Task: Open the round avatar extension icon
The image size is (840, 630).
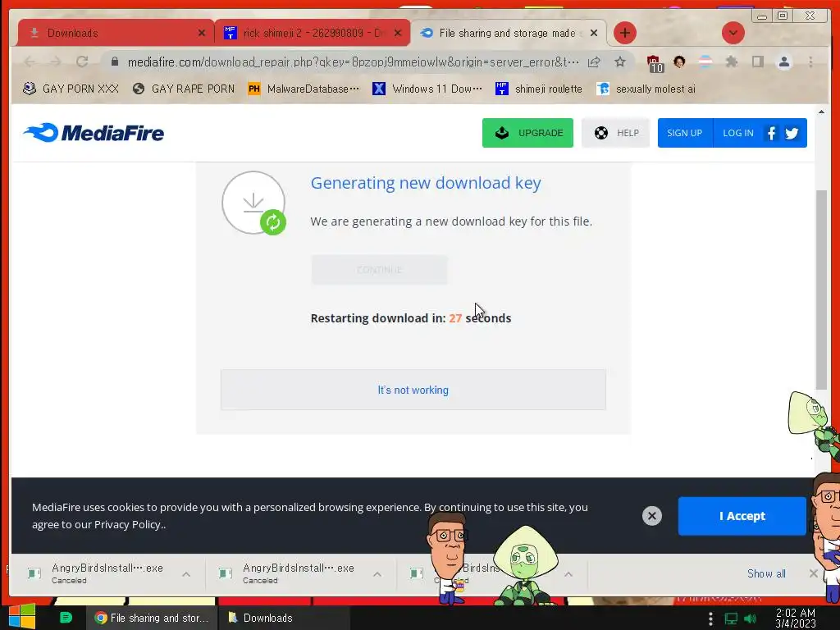Action: (x=679, y=62)
